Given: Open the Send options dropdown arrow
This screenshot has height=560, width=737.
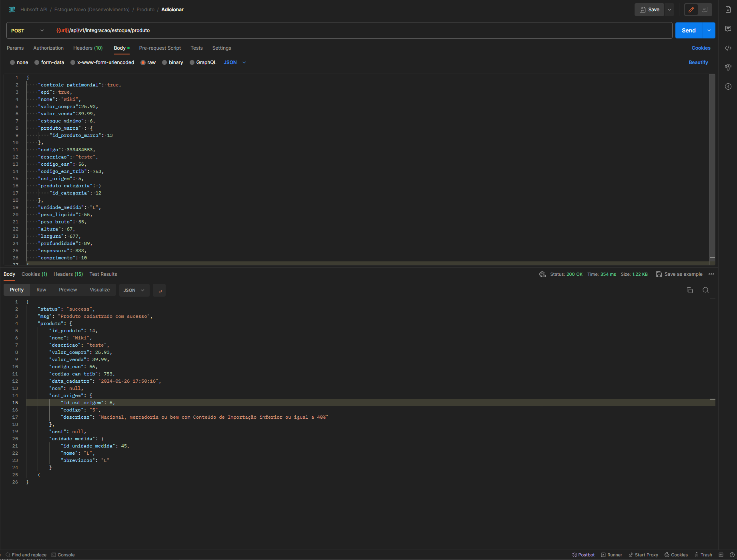Looking at the screenshot, I should [709, 30].
